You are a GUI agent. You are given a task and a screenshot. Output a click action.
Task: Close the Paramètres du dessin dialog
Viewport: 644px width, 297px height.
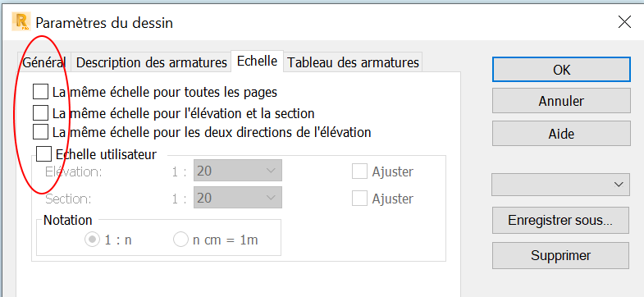(x=624, y=22)
